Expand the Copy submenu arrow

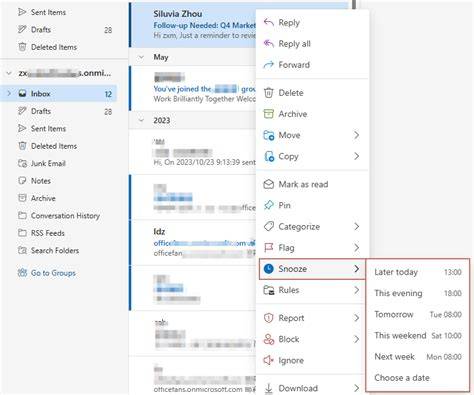(x=357, y=156)
